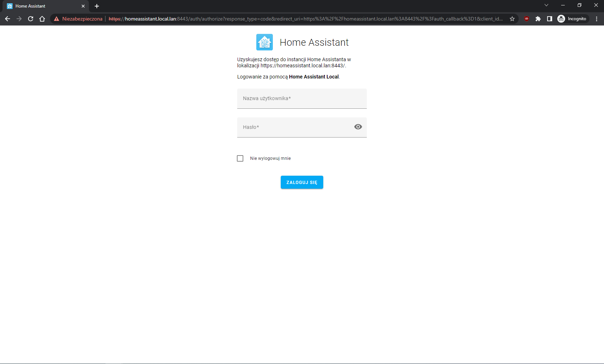Click the 'Nie wylogowuj mnie' label
The image size is (604, 364).
click(270, 158)
